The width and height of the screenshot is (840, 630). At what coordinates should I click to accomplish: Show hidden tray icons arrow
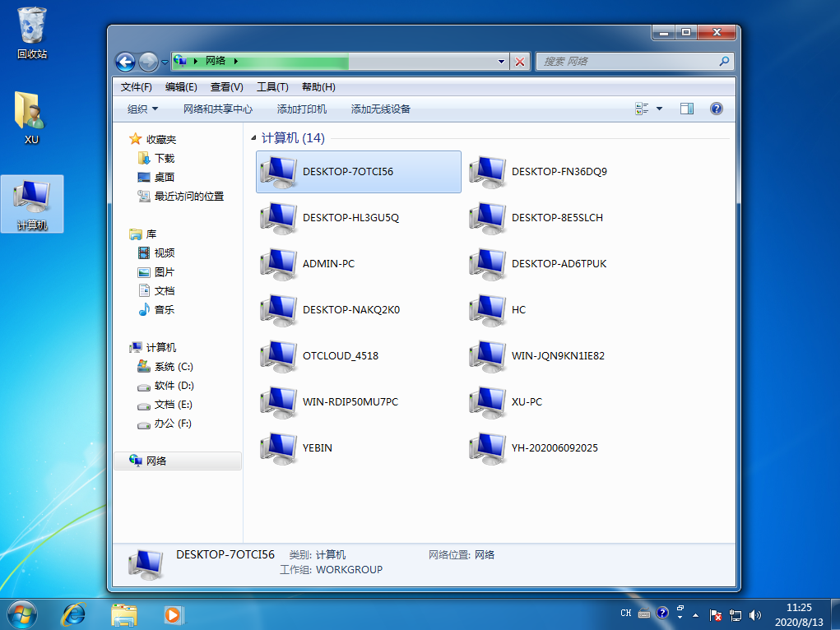pyautogui.click(x=695, y=615)
